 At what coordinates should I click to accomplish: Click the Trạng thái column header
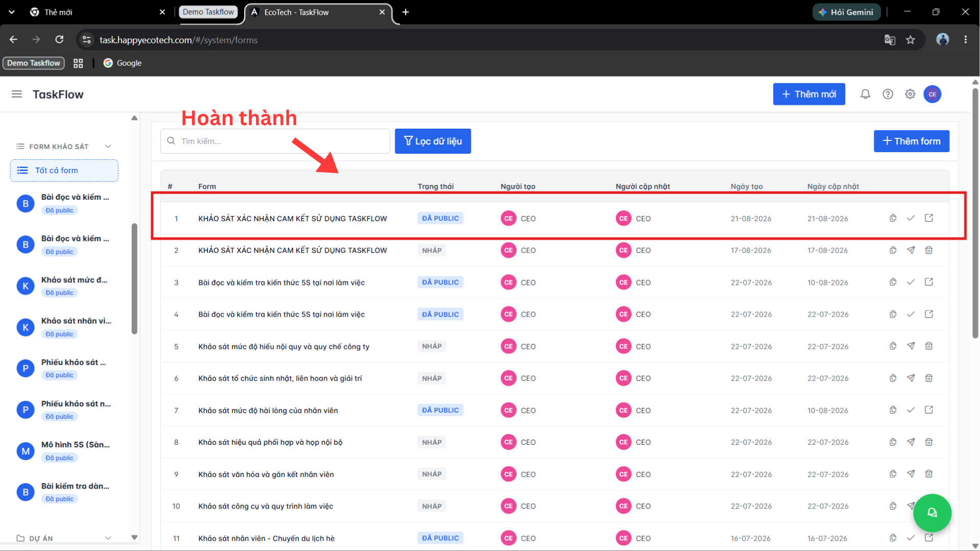[x=436, y=186]
